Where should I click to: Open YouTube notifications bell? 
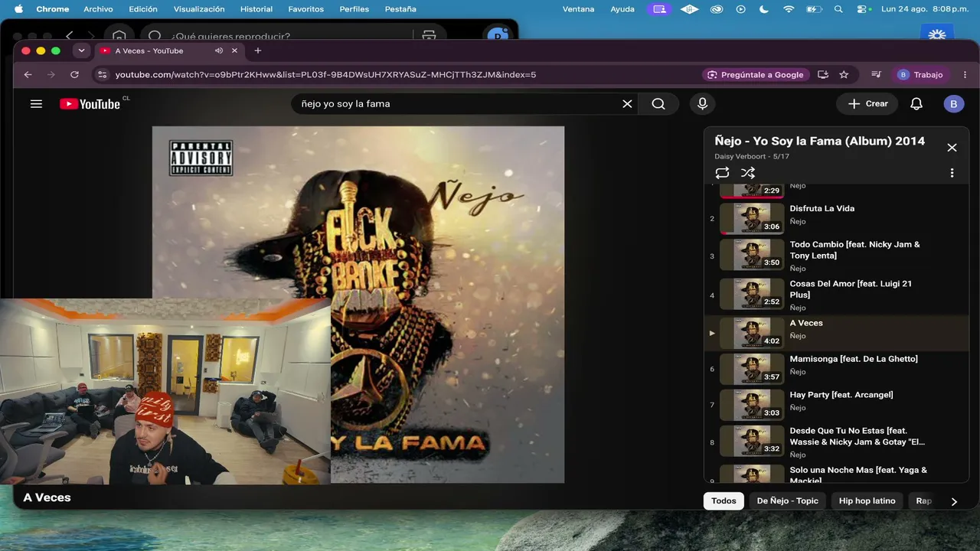tap(916, 104)
